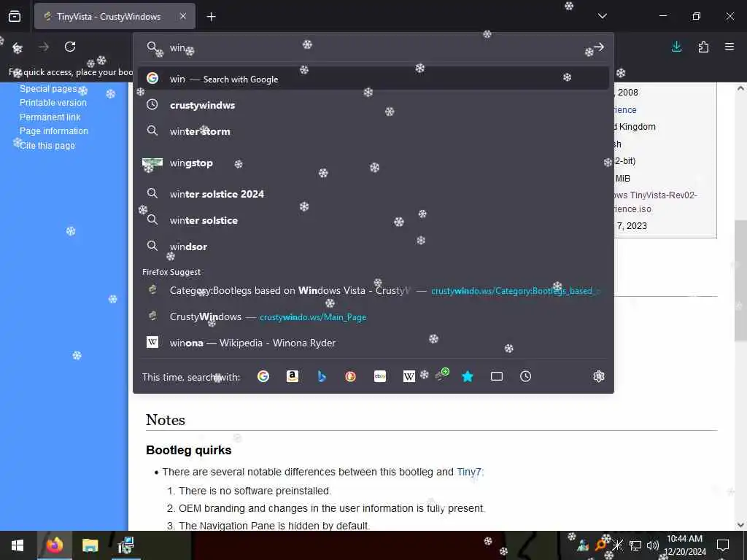Open Firefox View in the tab strip
The image size is (747, 560).
click(15, 17)
